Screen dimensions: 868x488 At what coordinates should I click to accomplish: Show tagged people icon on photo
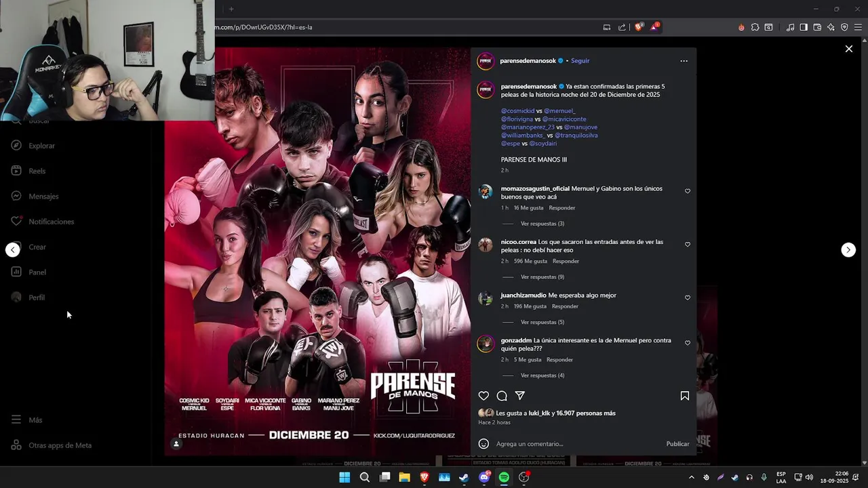point(176,444)
